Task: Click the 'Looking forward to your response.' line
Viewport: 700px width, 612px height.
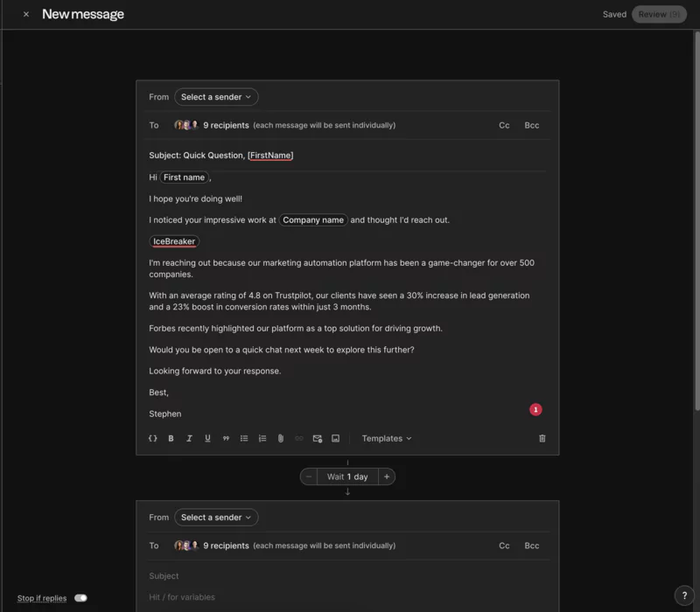Action: point(214,371)
